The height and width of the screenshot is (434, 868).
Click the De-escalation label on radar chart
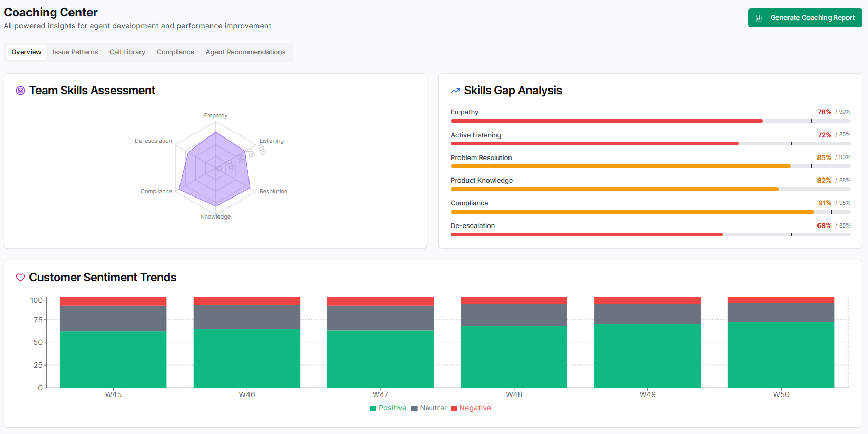(x=153, y=141)
